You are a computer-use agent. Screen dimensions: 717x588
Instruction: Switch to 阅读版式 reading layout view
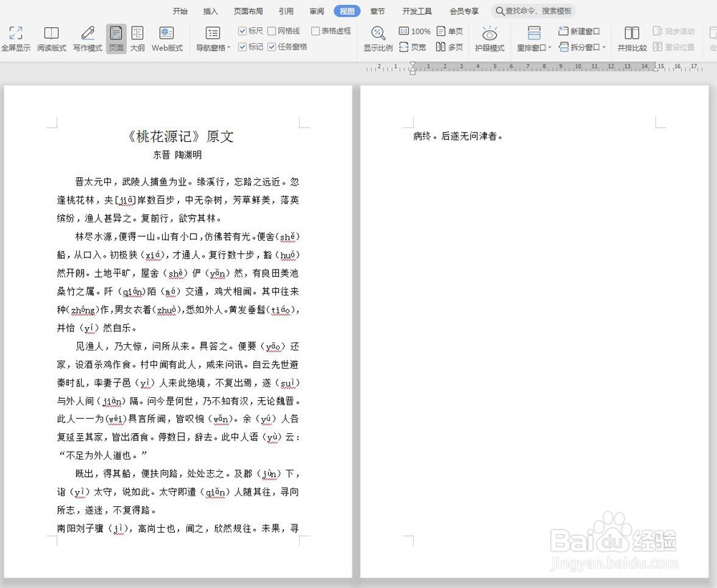point(50,39)
